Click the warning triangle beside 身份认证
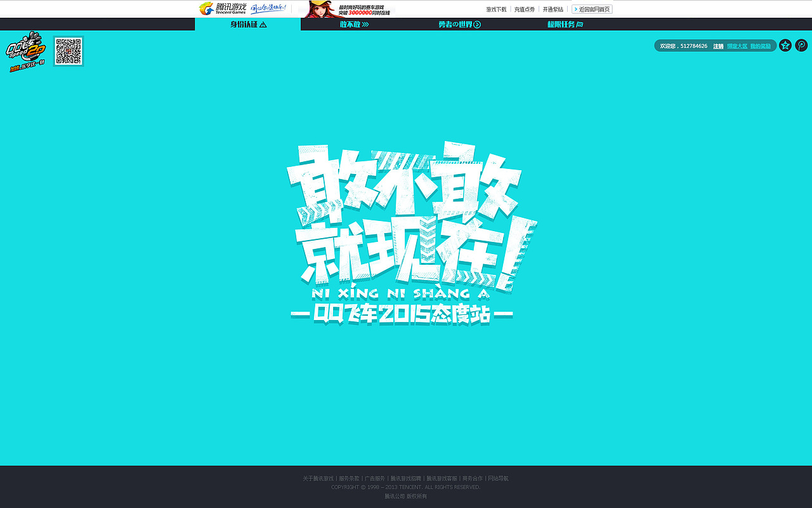Screen dimensions: 812x508 pyautogui.click(x=262, y=23)
